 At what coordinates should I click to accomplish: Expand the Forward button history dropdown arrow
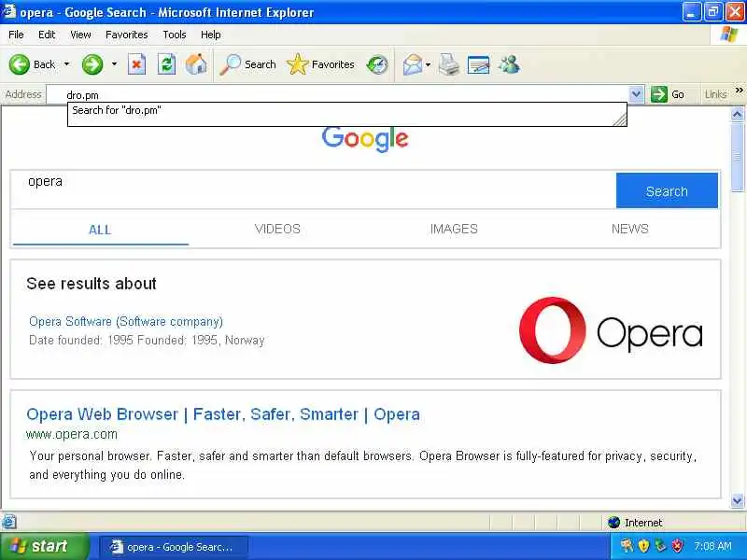point(114,63)
